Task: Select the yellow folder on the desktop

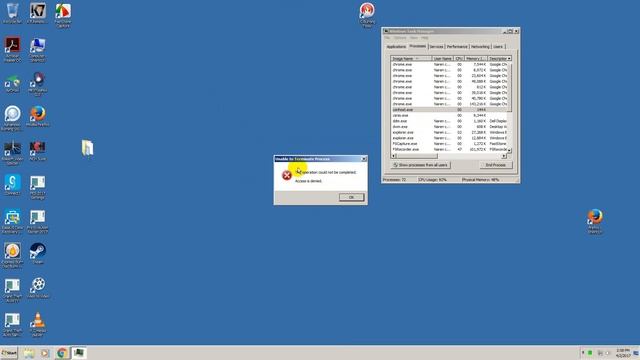Action: (x=87, y=148)
